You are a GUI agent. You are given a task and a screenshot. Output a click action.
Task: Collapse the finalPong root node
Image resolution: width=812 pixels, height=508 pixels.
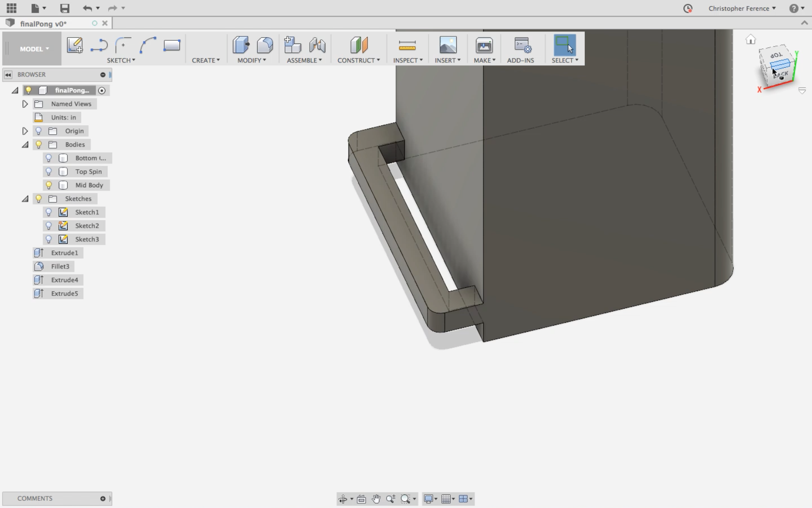[15, 90]
